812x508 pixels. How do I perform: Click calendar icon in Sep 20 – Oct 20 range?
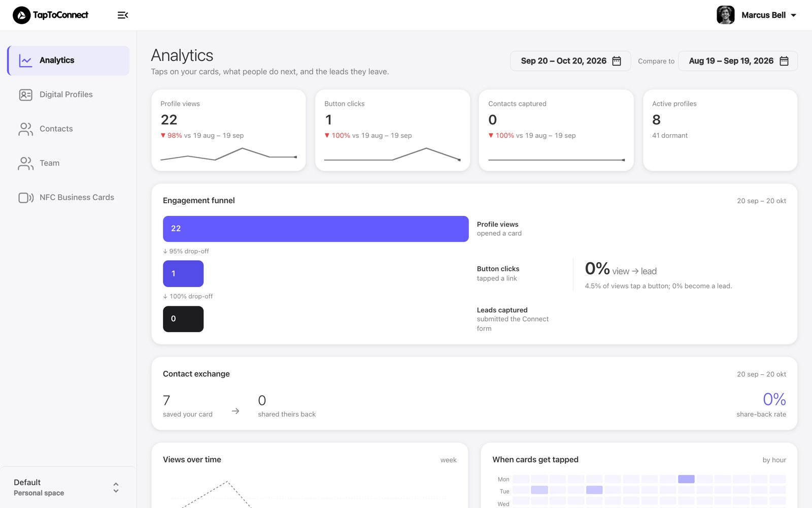[x=617, y=61]
